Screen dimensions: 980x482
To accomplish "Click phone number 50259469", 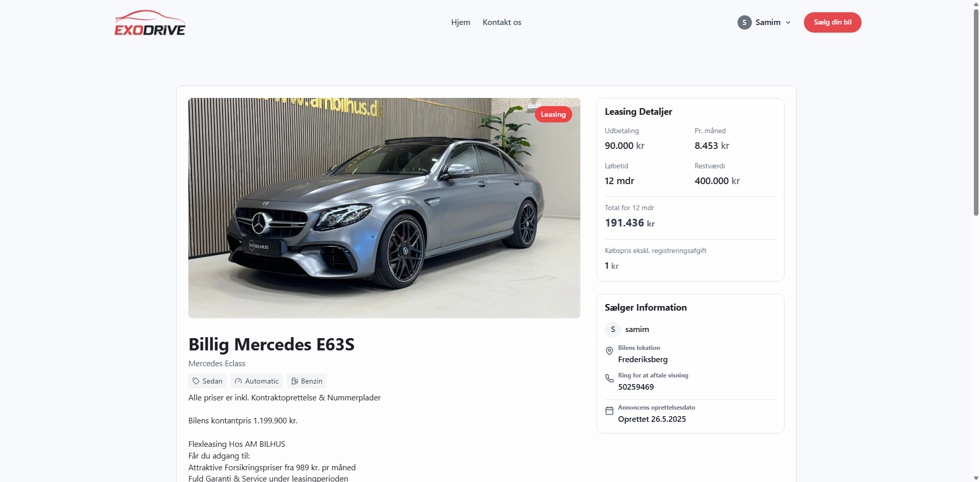I will click(x=636, y=387).
